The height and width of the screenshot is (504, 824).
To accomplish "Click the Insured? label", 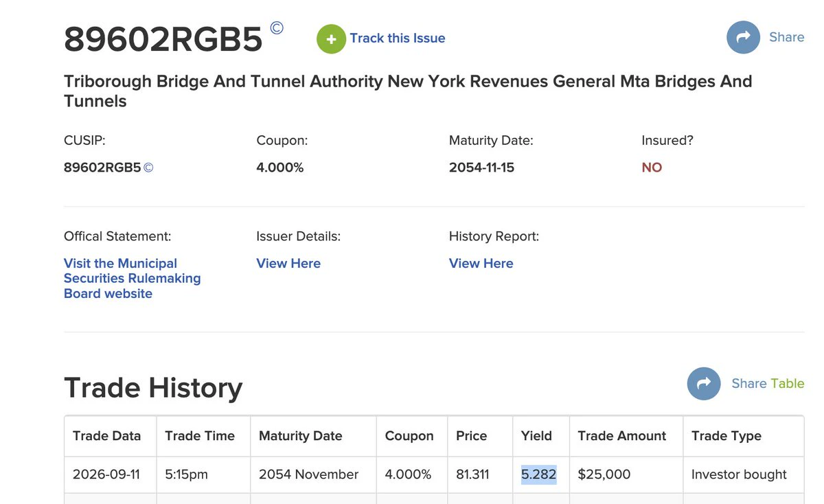I will coord(667,140).
